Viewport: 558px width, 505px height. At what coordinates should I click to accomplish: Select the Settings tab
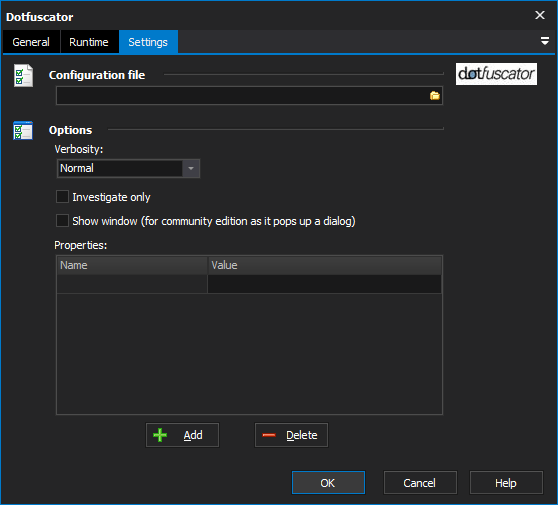(x=148, y=42)
